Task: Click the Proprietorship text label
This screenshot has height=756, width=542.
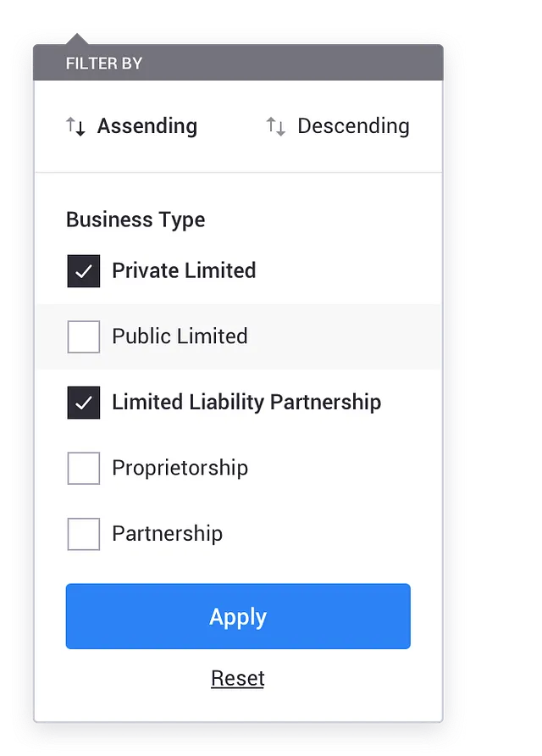Action: [180, 468]
